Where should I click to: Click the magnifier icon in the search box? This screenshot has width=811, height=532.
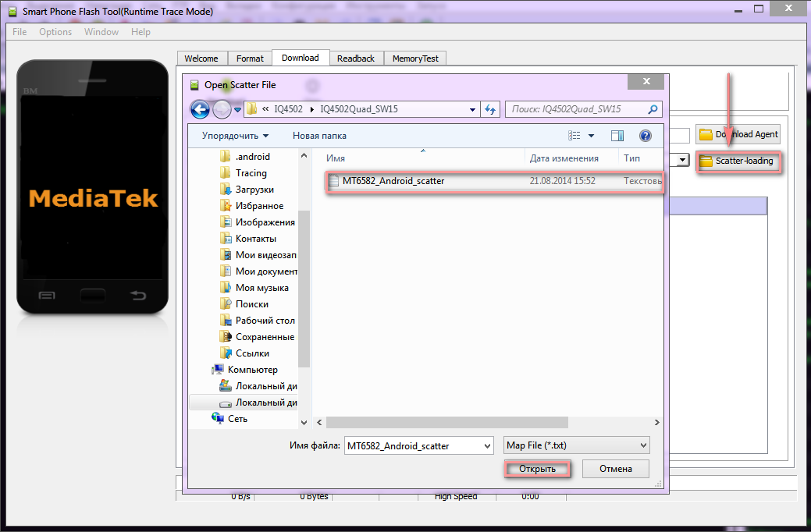point(653,109)
